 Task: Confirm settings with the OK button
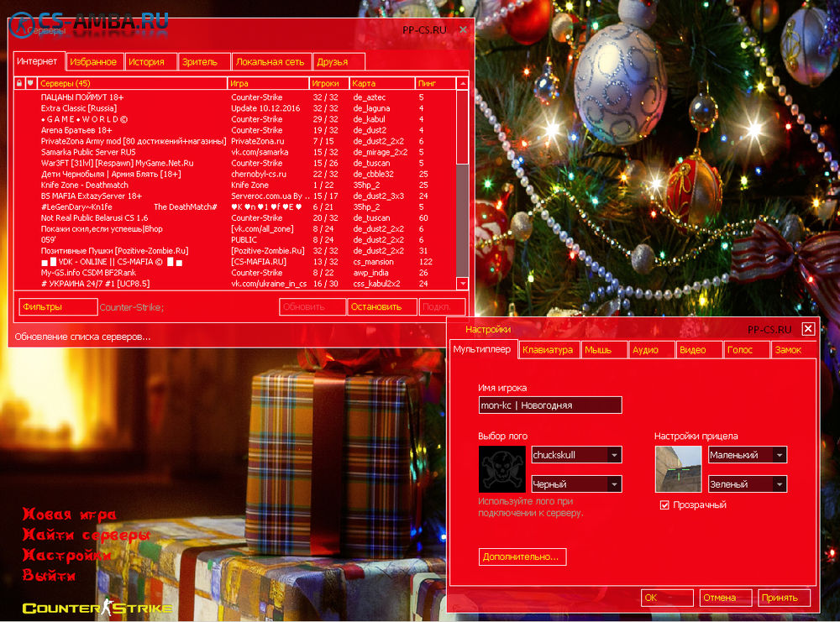click(x=667, y=598)
